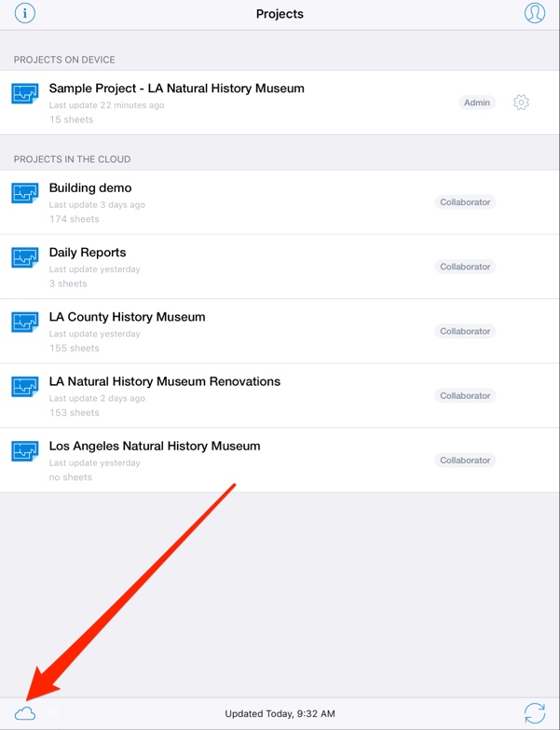Click the 'no sheets' text
The image size is (560, 730).
(70, 477)
